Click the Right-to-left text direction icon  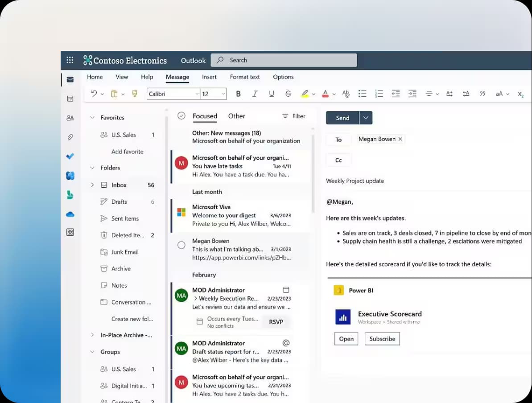[x=466, y=94]
